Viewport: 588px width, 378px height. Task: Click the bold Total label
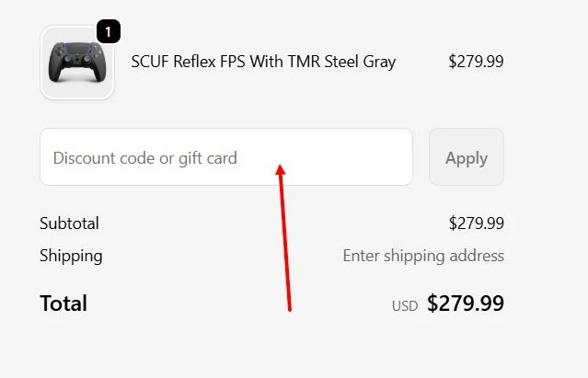[x=63, y=304]
